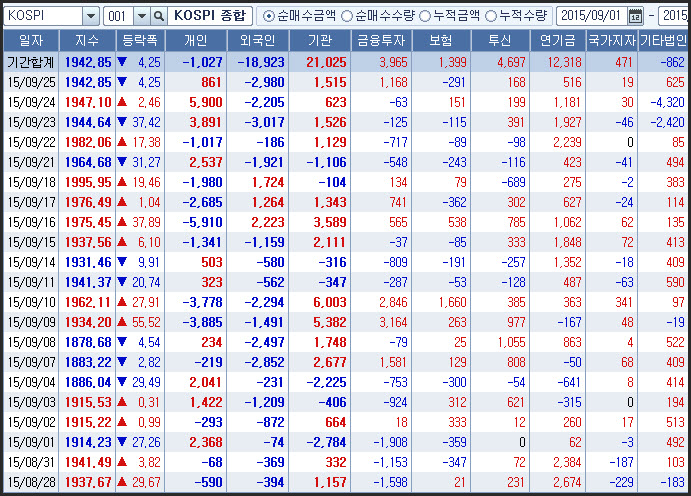Select the 순매수금액 radio button
Image resolution: width=691 pixels, height=496 pixels.
pos(267,16)
